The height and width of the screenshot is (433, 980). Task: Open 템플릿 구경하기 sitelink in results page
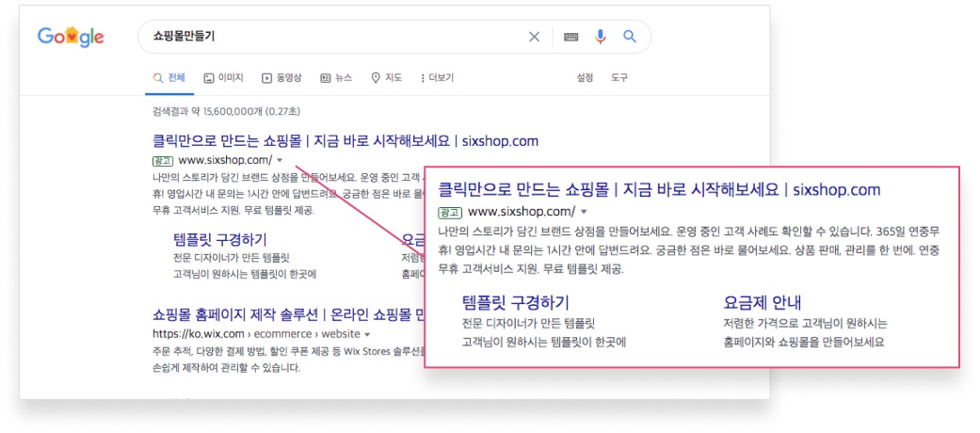pyautogui.click(x=219, y=239)
